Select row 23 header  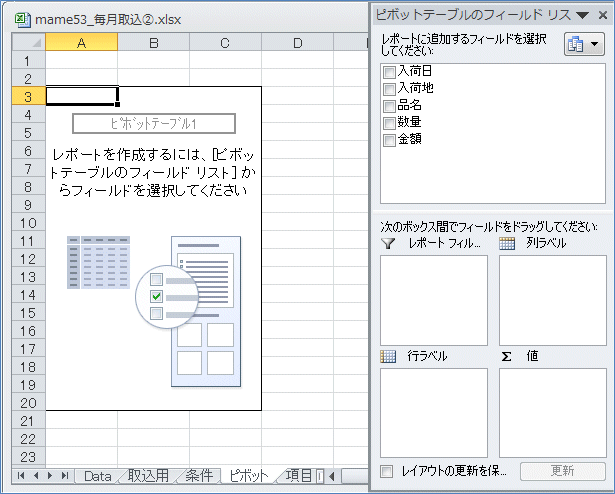point(29,457)
